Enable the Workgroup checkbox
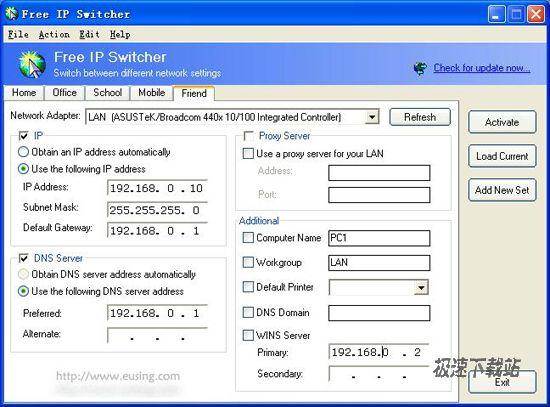550x407 pixels. 248,262
